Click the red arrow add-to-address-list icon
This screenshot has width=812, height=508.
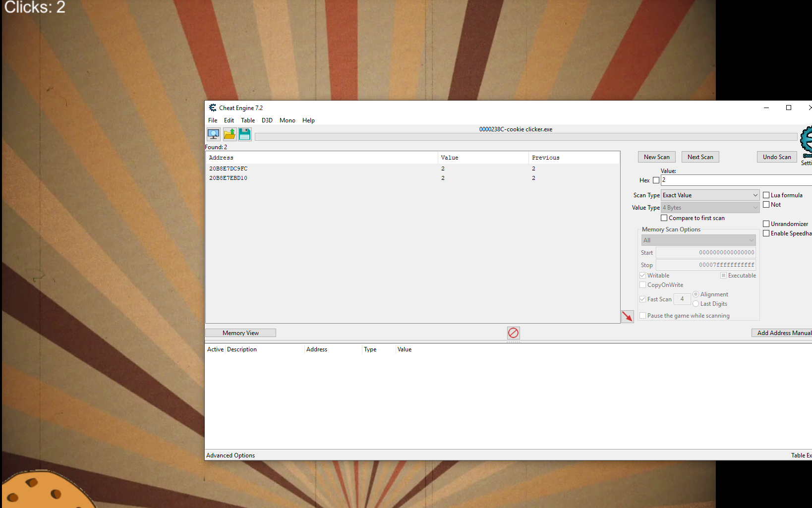pyautogui.click(x=627, y=316)
